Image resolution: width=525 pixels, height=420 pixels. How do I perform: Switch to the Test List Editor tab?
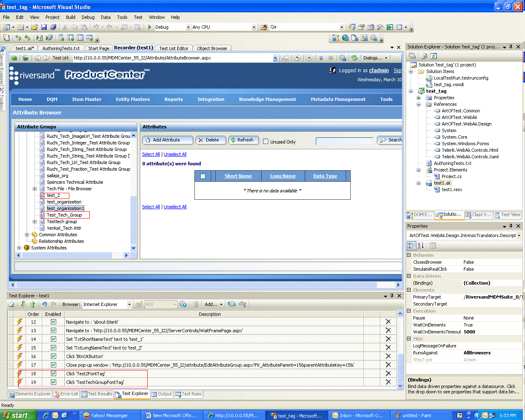pos(174,48)
